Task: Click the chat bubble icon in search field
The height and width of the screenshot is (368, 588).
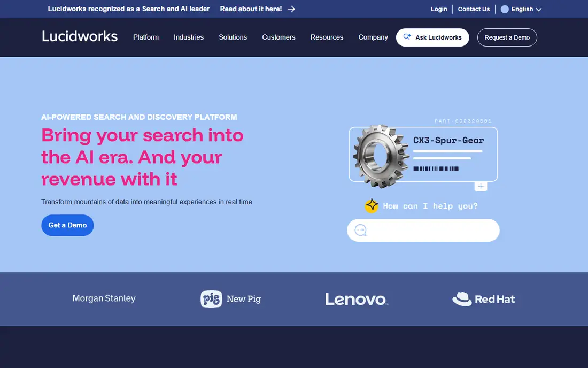Action: (360, 230)
